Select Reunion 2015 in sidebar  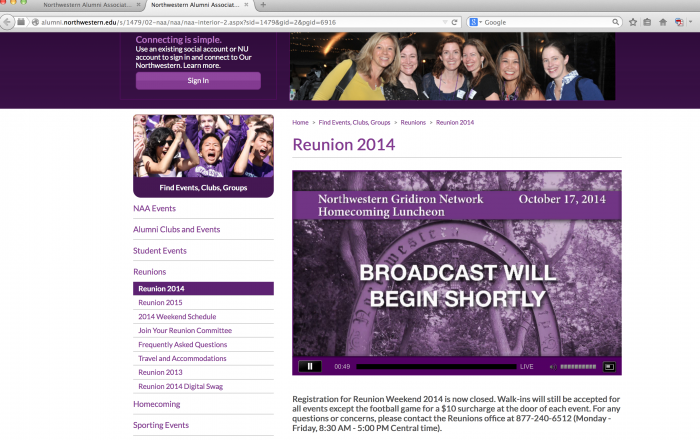tap(160, 303)
